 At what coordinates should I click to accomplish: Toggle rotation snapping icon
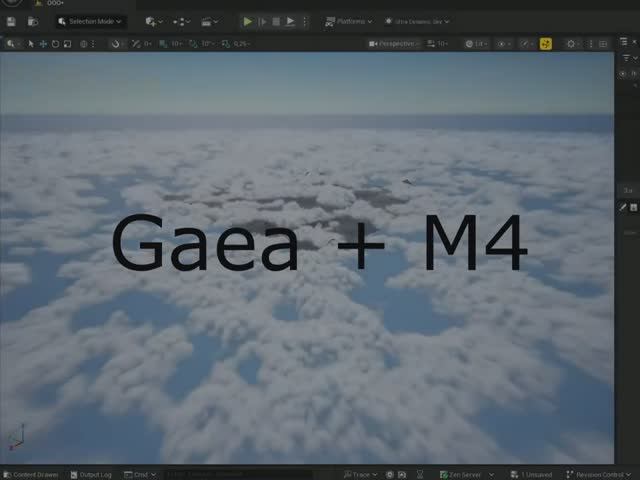tap(193, 44)
